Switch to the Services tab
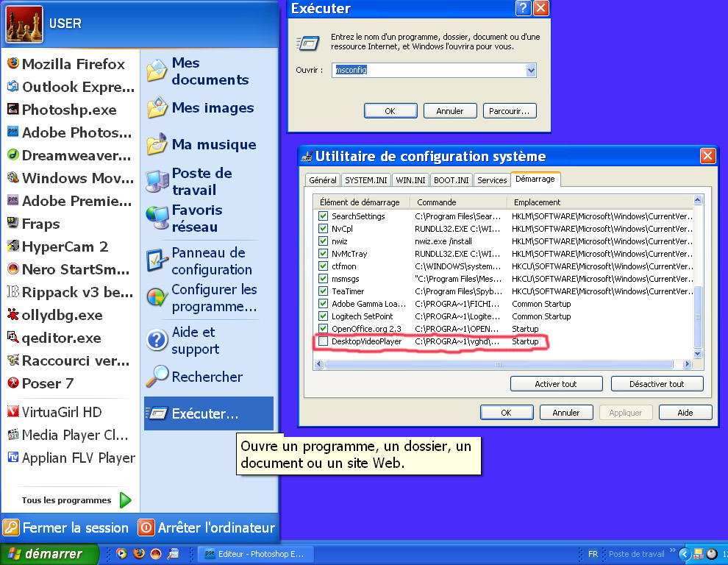The width and height of the screenshot is (728, 565). (x=492, y=180)
